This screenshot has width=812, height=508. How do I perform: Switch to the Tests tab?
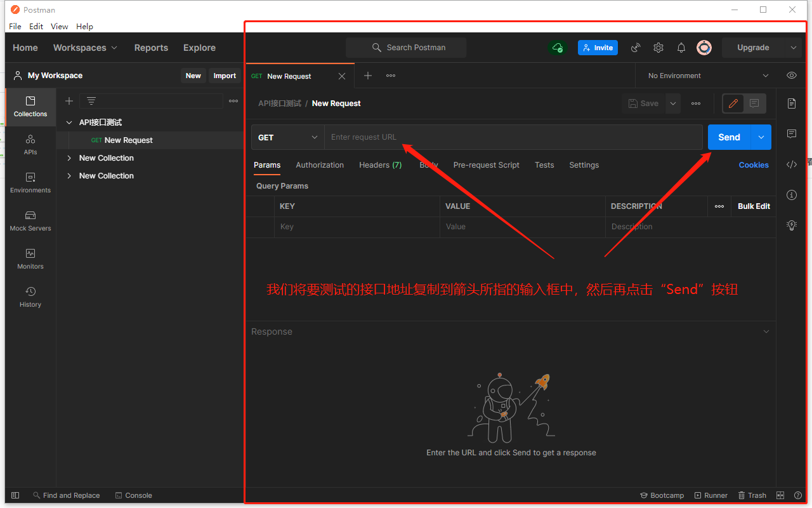[544, 165]
